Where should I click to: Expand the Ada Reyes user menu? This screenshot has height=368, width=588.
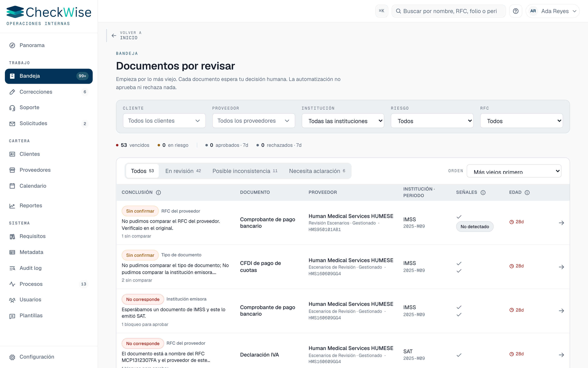tap(552, 11)
